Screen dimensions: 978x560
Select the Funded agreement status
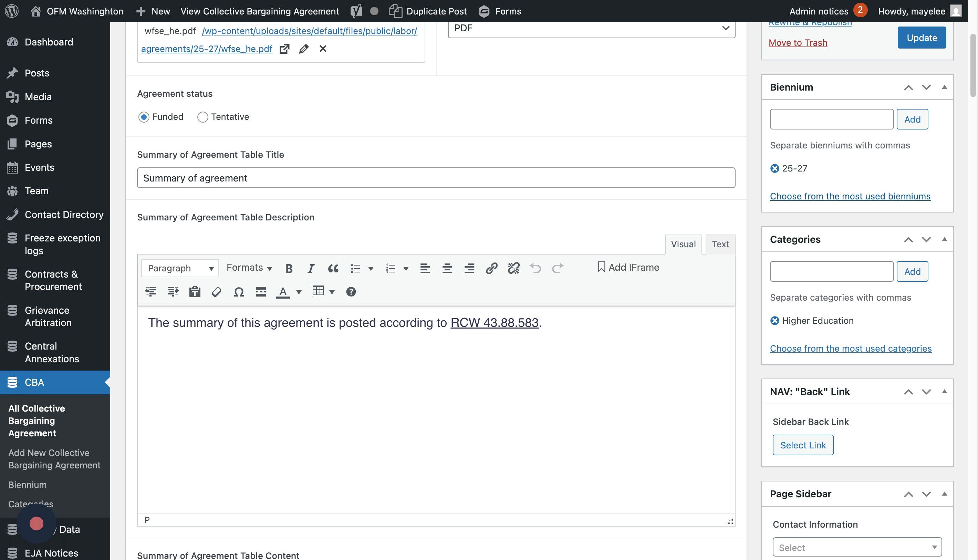point(144,117)
